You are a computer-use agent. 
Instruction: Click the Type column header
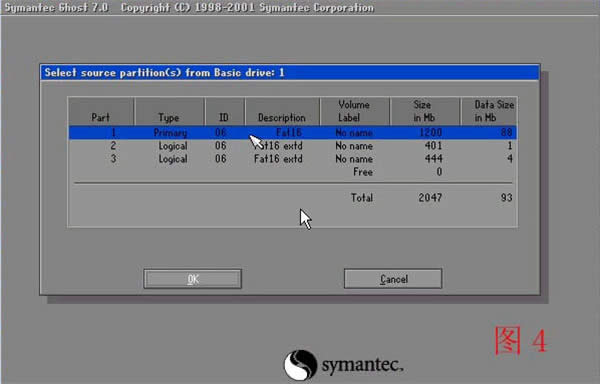tap(169, 111)
